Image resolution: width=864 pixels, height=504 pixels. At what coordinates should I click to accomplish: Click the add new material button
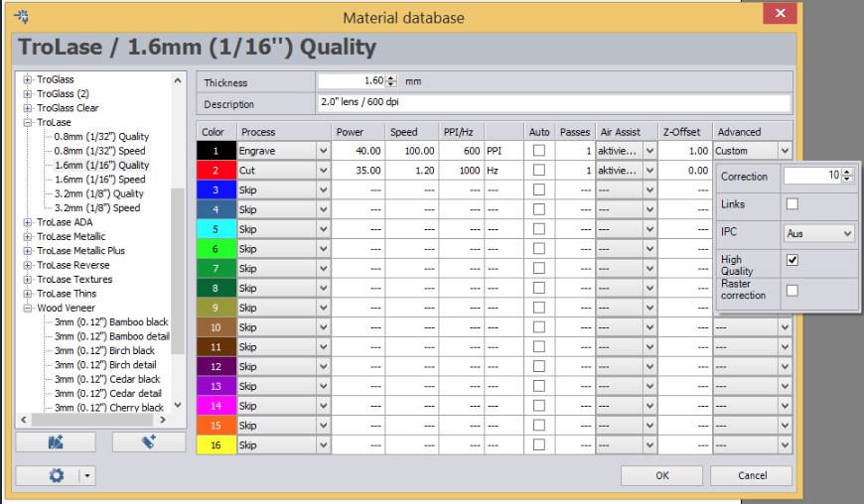(x=148, y=441)
